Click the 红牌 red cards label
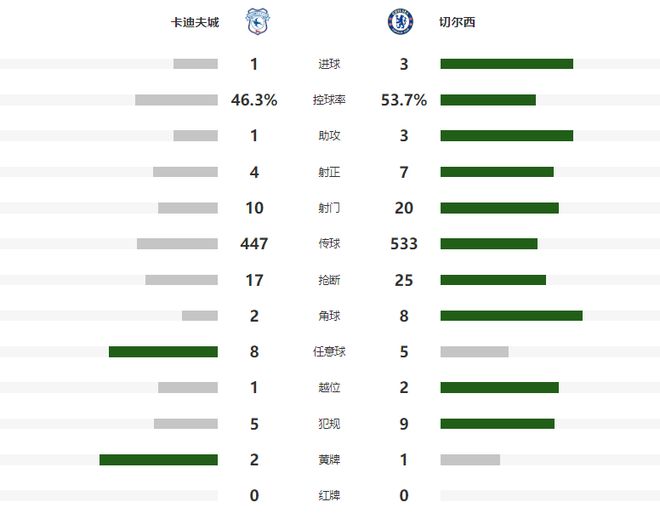 pyautogui.click(x=328, y=496)
